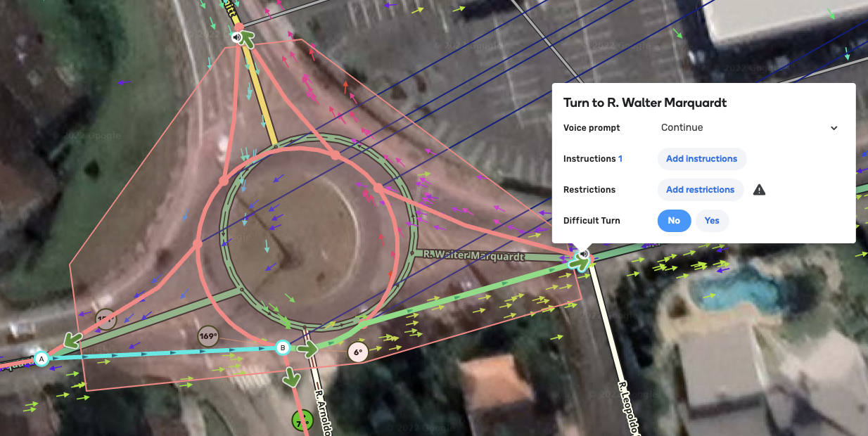Viewport: 868px width, 436px height.
Task: Click the warning triangle beside Add restrictions
Action: (759, 190)
